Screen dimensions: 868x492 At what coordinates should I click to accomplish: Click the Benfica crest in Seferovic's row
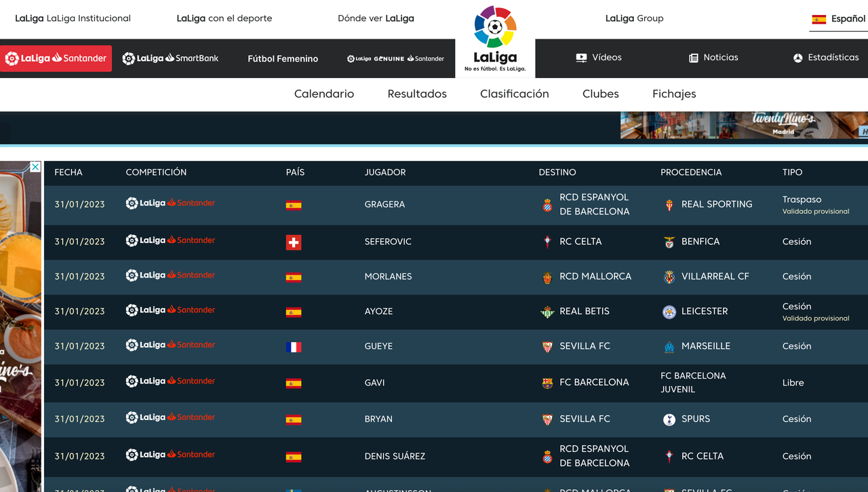(669, 241)
